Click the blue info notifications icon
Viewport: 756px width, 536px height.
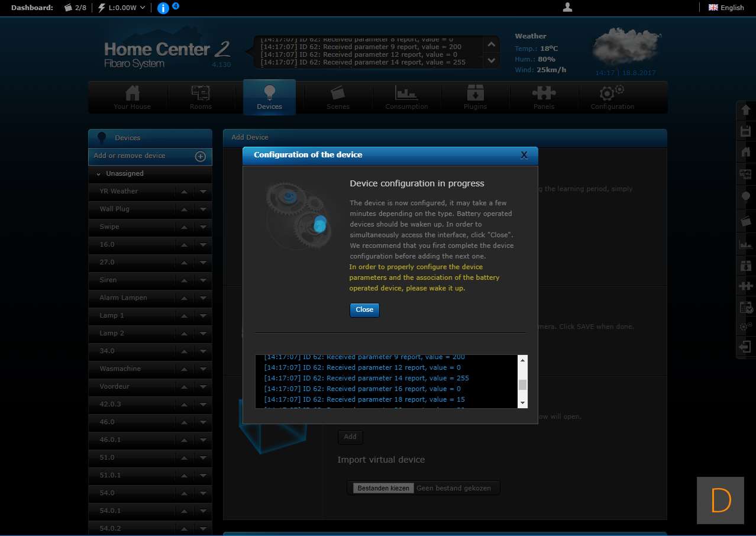coord(163,8)
